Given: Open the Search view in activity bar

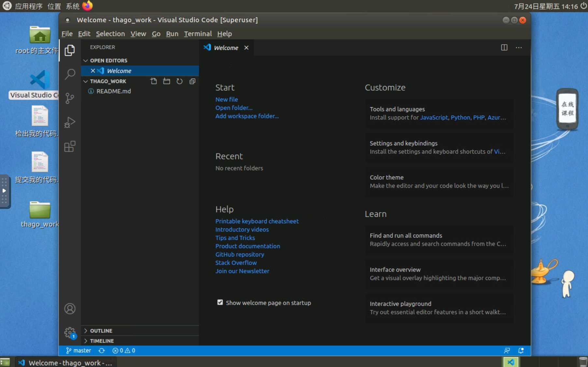Looking at the screenshot, I should [x=70, y=74].
